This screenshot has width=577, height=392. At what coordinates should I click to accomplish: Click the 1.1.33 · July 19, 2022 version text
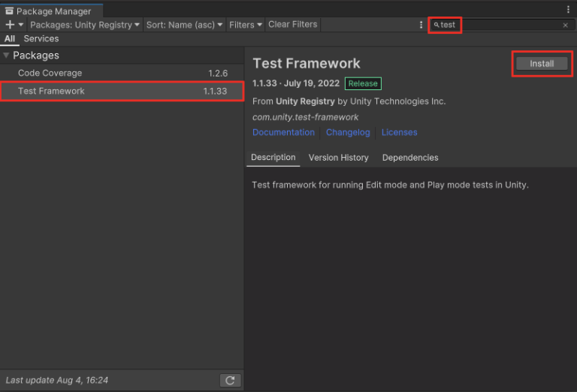tap(296, 83)
